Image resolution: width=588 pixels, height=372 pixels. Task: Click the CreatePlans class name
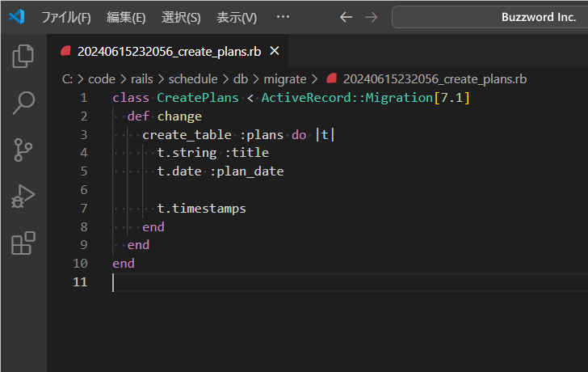(198, 98)
